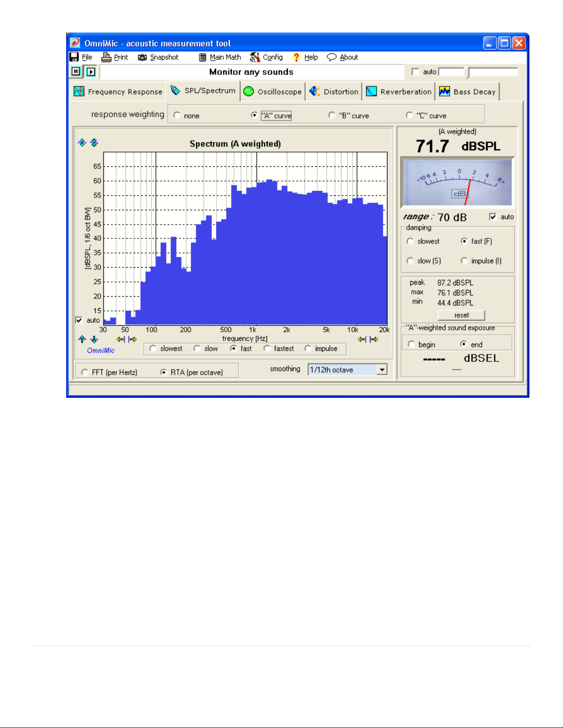The height and width of the screenshot is (728, 563).
Task: Click the Print printer icon
Action: tap(106, 57)
